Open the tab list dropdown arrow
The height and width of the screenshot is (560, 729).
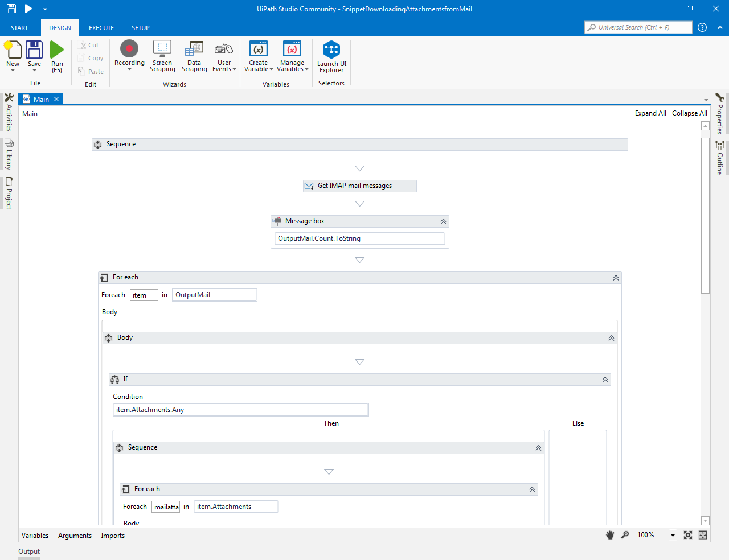click(706, 100)
